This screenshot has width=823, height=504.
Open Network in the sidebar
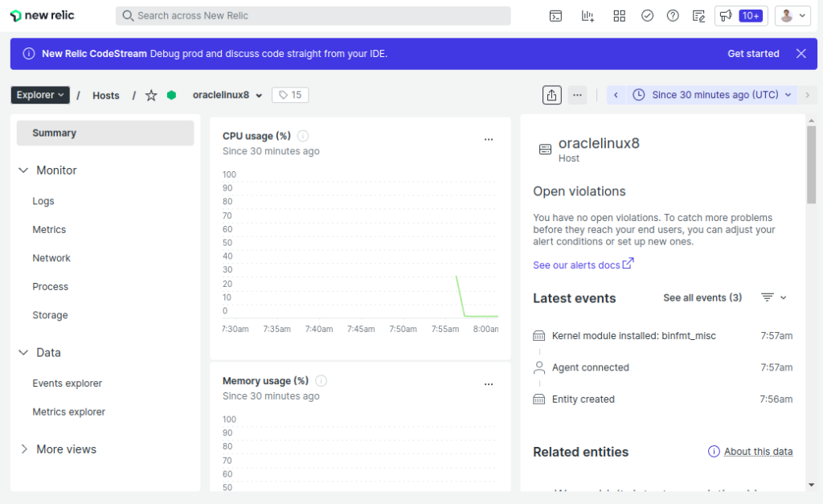[x=51, y=258]
